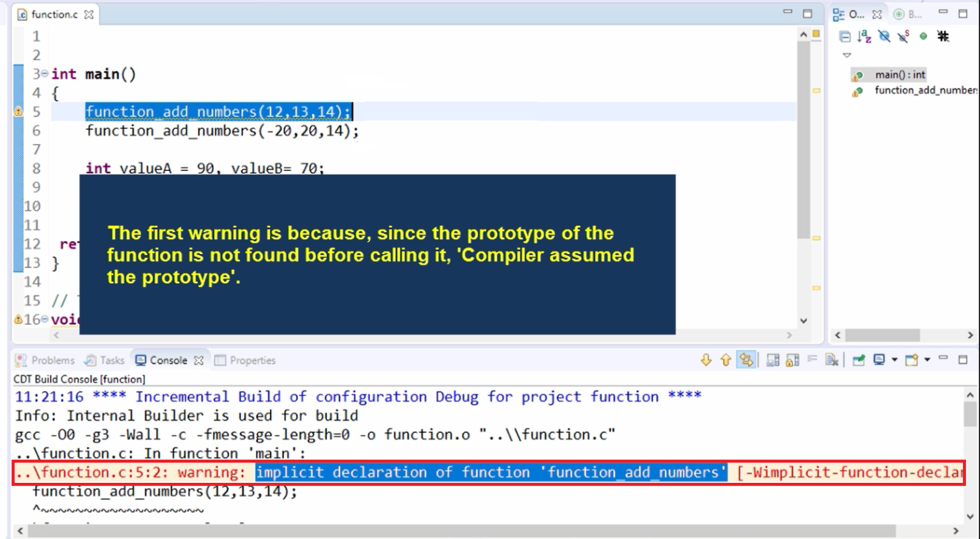Collapse the main() function fold marker

point(45,74)
